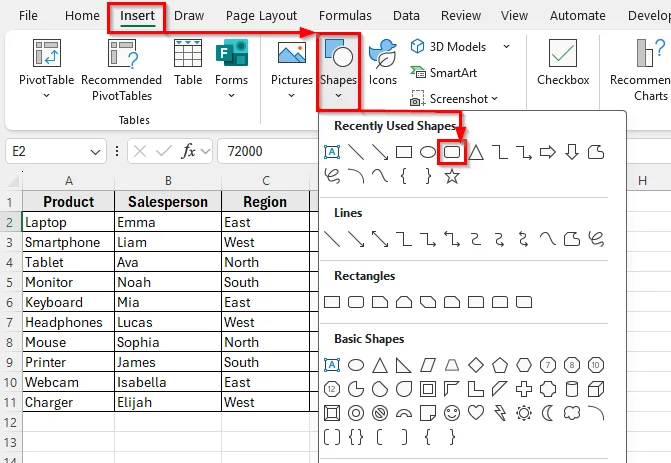This screenshot has height=463, width=671.
Task: Pick the triangle in Recently Used Shapes
Action: (476, 152)
